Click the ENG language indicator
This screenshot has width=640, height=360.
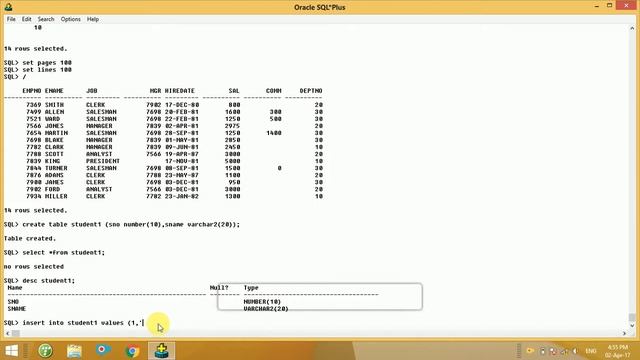(591, 351)
